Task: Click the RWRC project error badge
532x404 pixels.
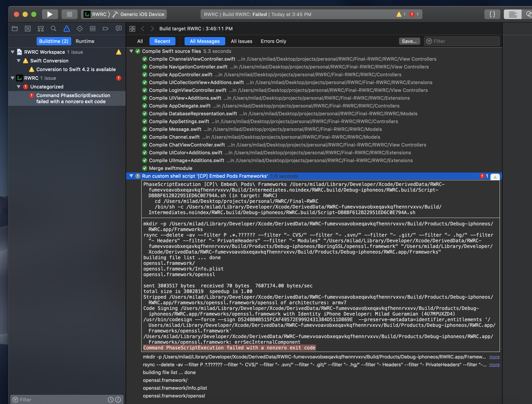Action: click(x=118, y=78)
